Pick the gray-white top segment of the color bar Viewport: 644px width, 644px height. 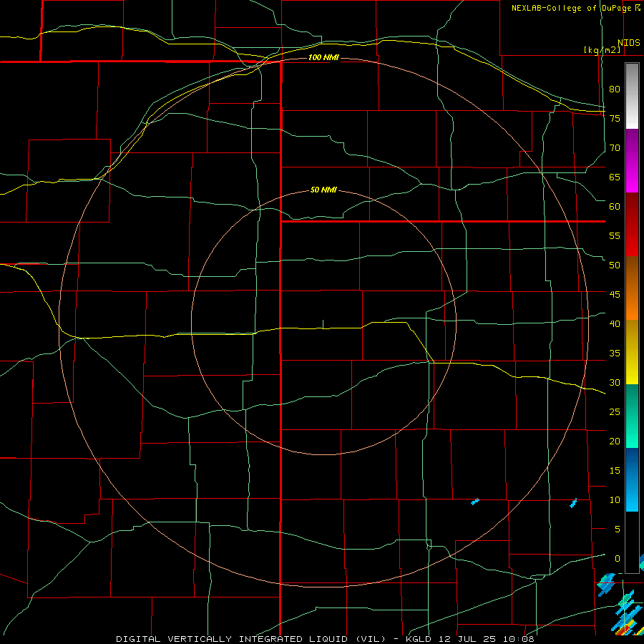tap(632, 96)
